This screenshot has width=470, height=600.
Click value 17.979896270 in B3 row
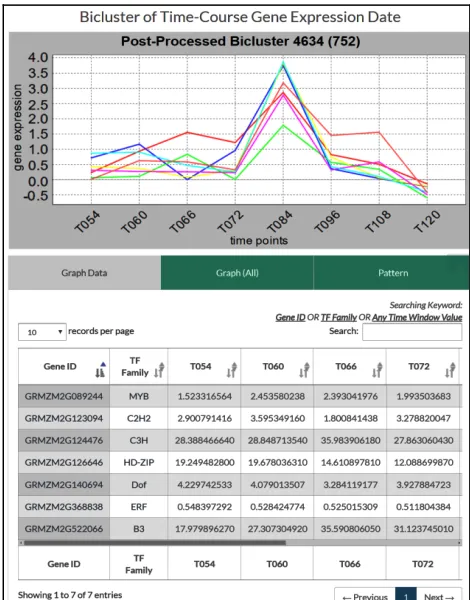[x=204, y=529]
